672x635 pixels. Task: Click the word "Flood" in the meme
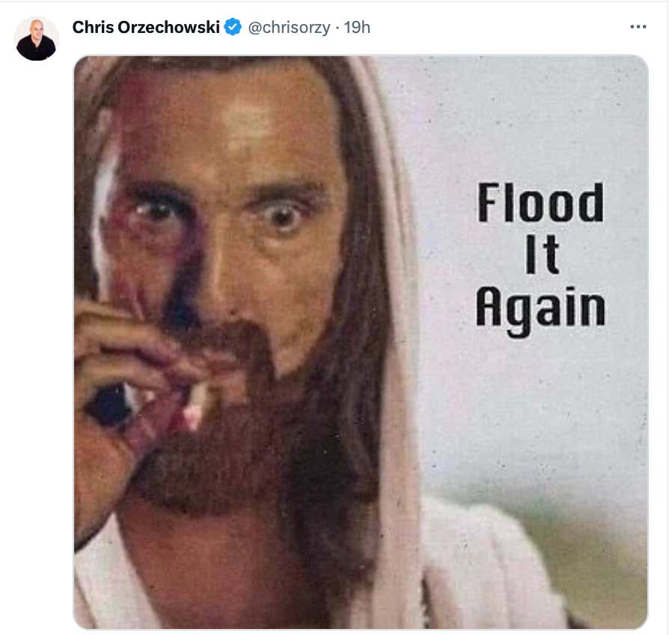[x=540, y=202]
